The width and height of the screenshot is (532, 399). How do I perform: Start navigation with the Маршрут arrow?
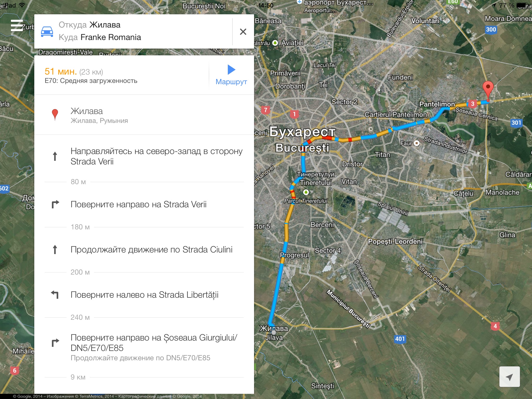(231, 75)
